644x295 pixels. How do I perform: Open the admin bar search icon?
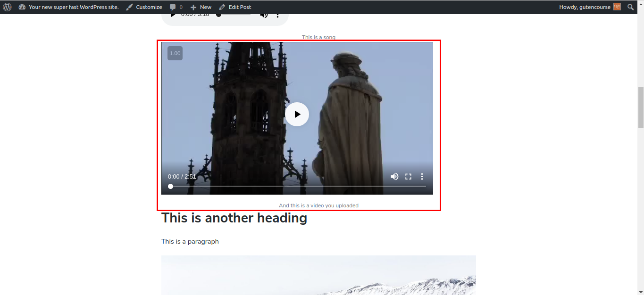click(631, 7)
